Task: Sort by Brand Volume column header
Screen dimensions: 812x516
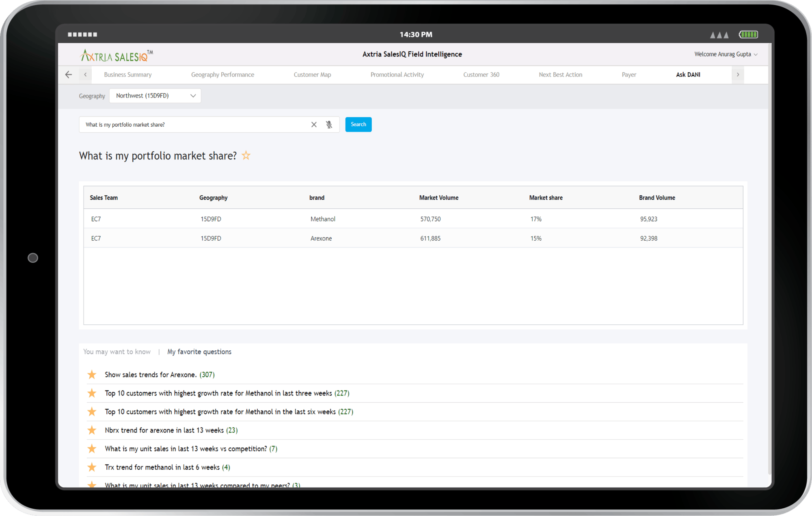Action: (657, 198)
